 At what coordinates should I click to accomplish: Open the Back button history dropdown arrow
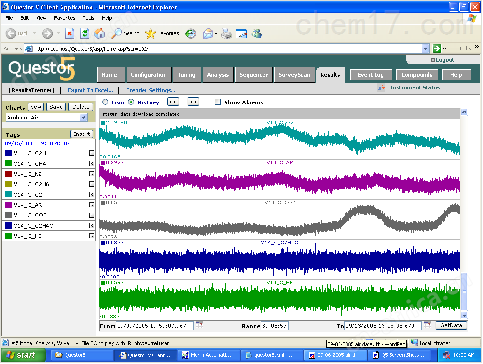click(x=34, y=33)
